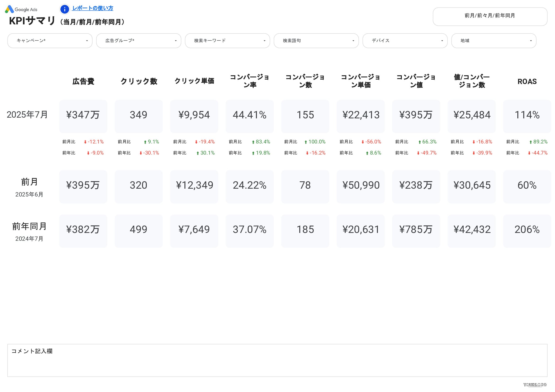The height and width of the screenshot is (392, 555).
Task: Select the 349 clicks scorecard
Action: point(139,116)
